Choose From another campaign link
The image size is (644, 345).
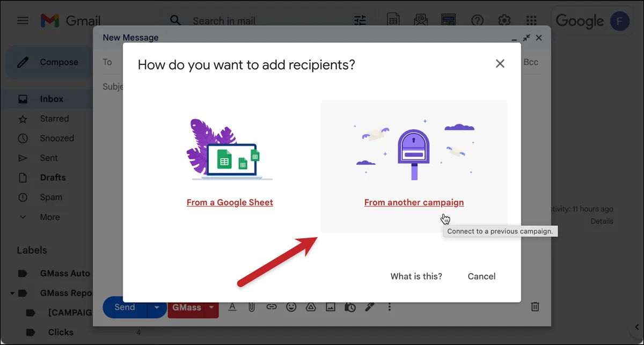coord(414,202)
